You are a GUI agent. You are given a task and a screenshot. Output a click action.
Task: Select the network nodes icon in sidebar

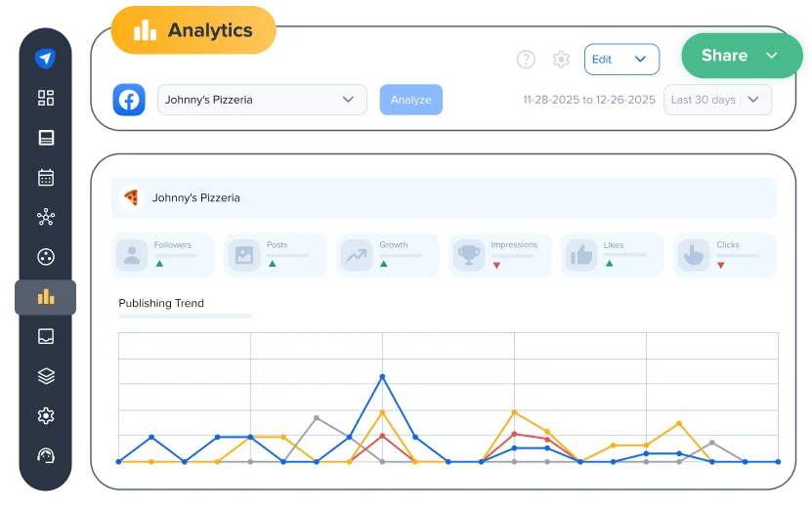click(x=46, y=217)
